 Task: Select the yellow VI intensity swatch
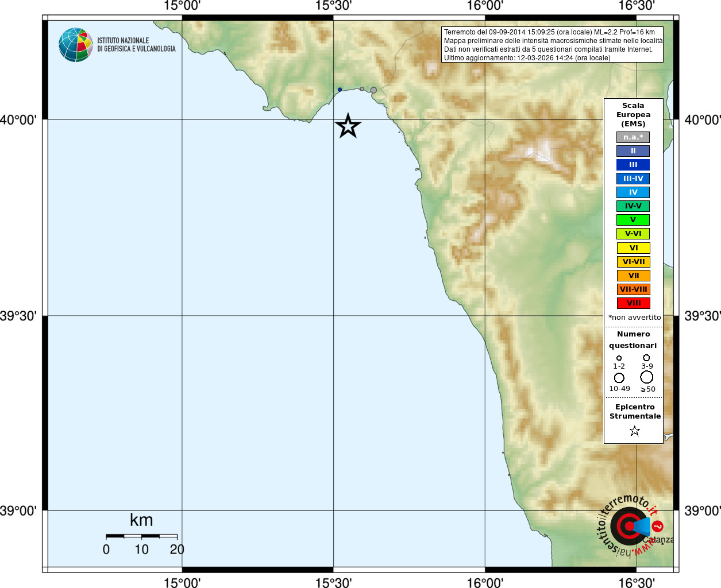[x=633, y=248]
